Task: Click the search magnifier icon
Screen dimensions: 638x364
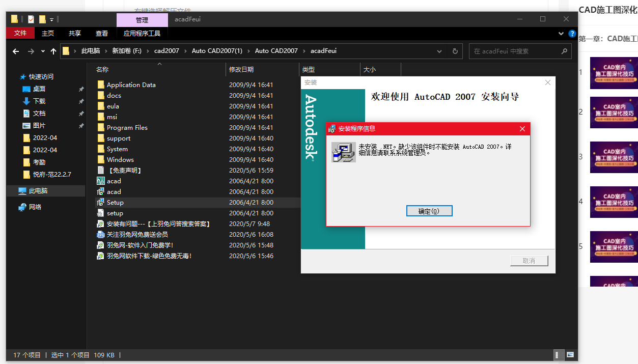Action: click(x=564, y=51)
